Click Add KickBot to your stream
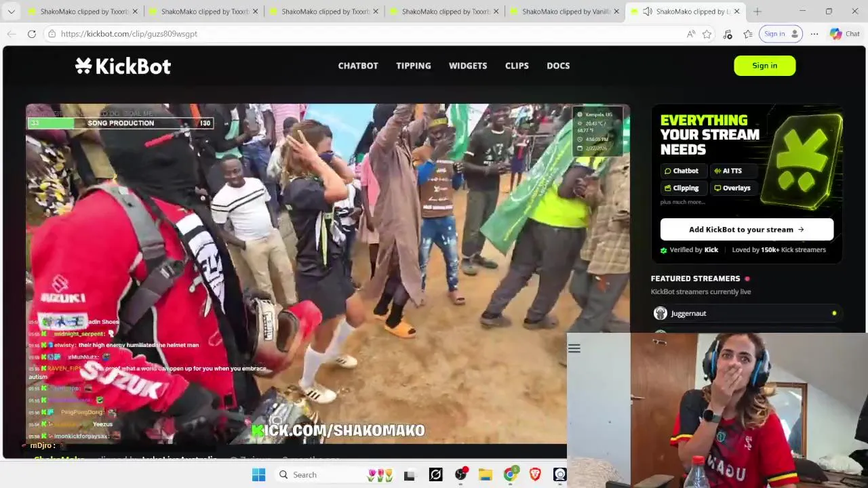 (747, 229)
